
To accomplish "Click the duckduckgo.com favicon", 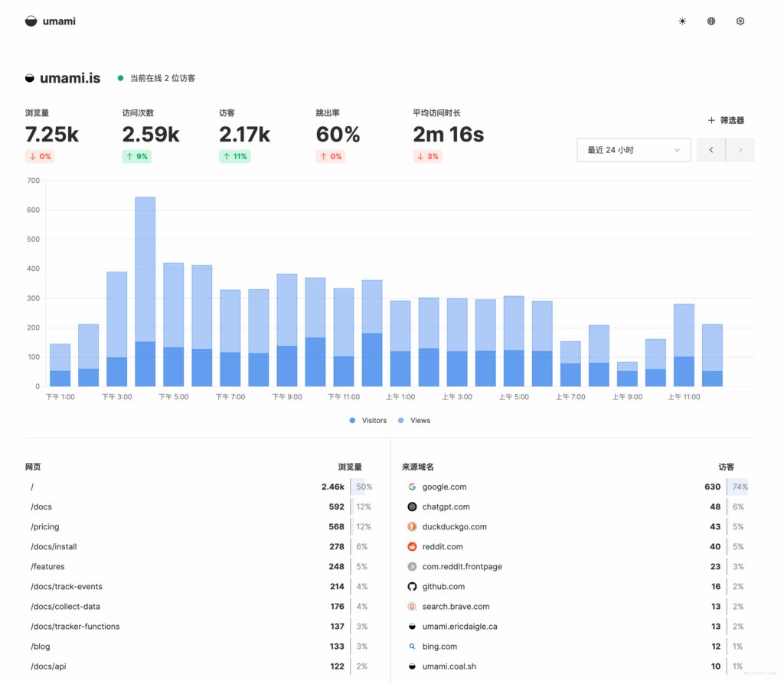I will [x=412, y=526].
